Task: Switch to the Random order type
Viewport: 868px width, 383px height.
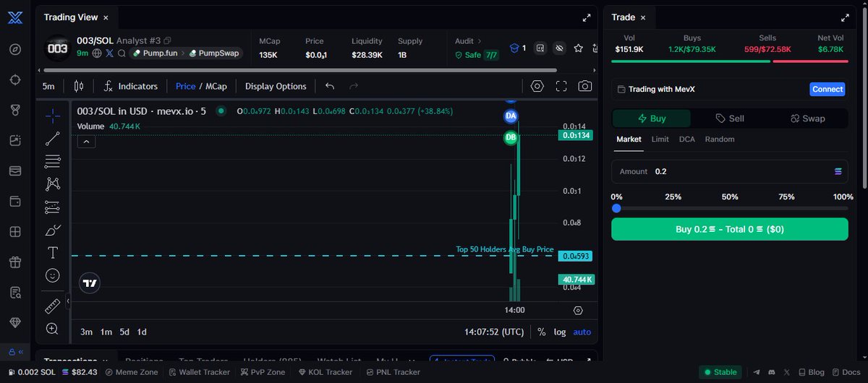Action: [720, 139]
